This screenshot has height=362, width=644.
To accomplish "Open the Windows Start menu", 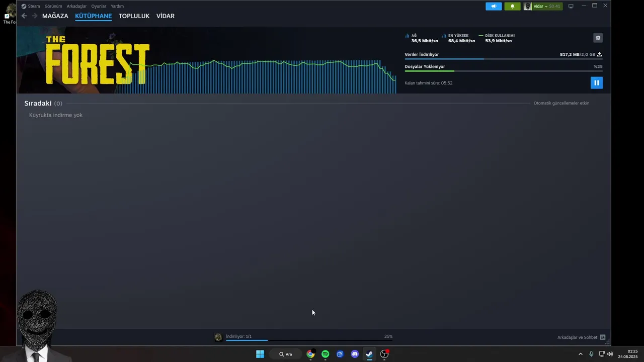I will (x=260, y=354).
